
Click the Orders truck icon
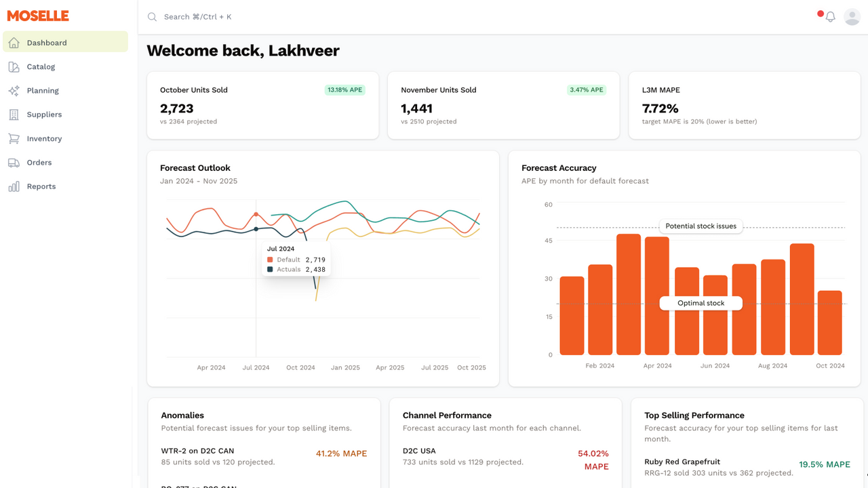pos(14,163)
